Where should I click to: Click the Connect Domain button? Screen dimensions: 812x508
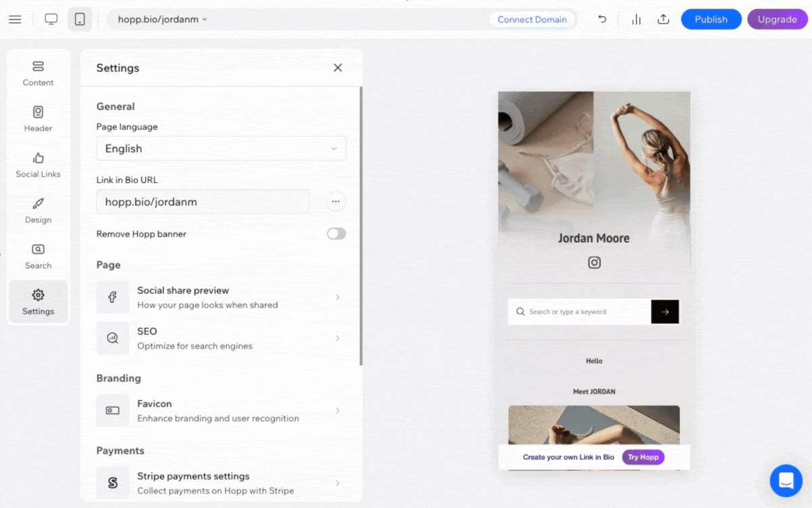click(532, 19)
